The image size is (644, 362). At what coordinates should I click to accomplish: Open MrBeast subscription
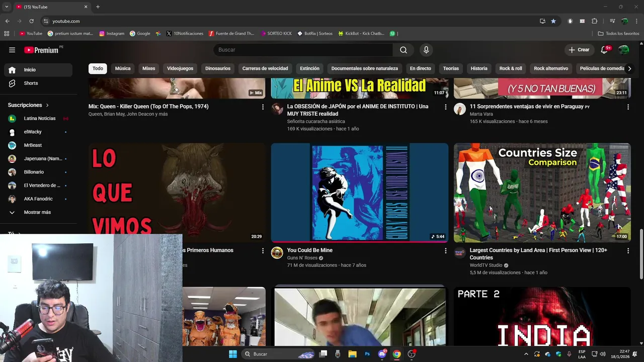pyautogui.click(x=38, y=145)
